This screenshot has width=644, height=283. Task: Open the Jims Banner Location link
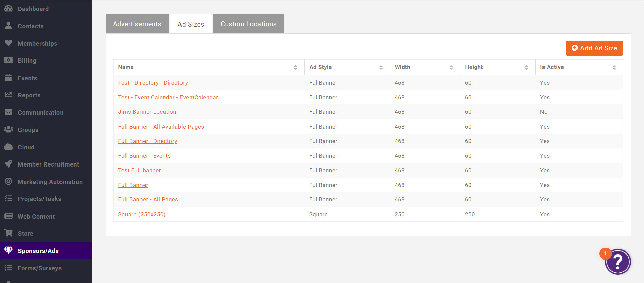(147, 112)
